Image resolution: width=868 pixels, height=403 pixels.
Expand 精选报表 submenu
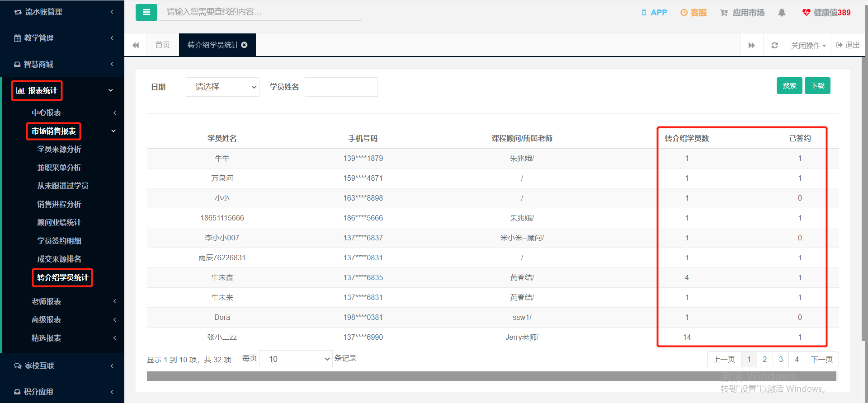tap(62, 338)
